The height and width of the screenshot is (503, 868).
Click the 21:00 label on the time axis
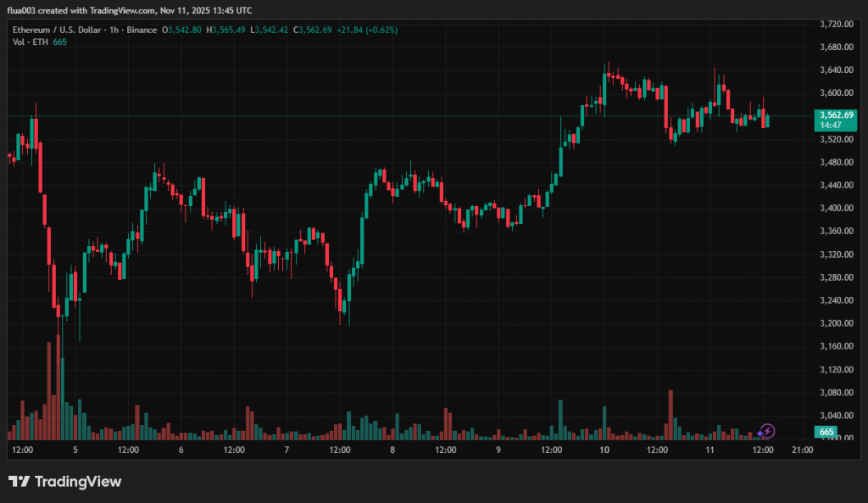point(802,450)
